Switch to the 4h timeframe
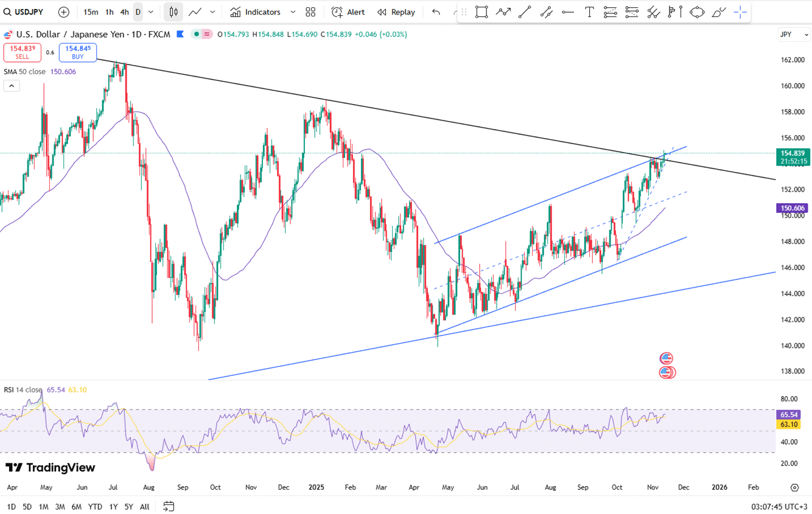 tap(124, 12)
